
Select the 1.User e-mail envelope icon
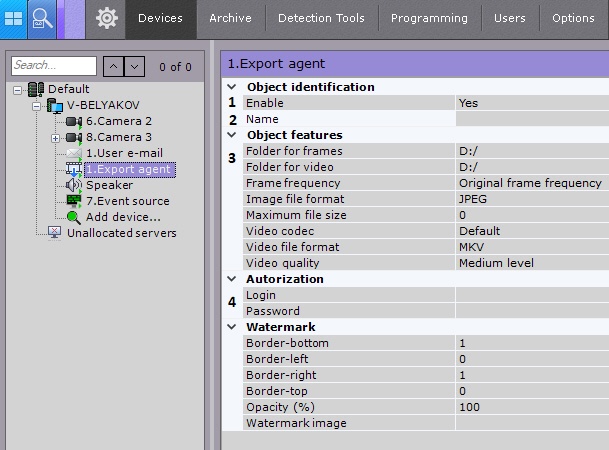coord(74,153)
